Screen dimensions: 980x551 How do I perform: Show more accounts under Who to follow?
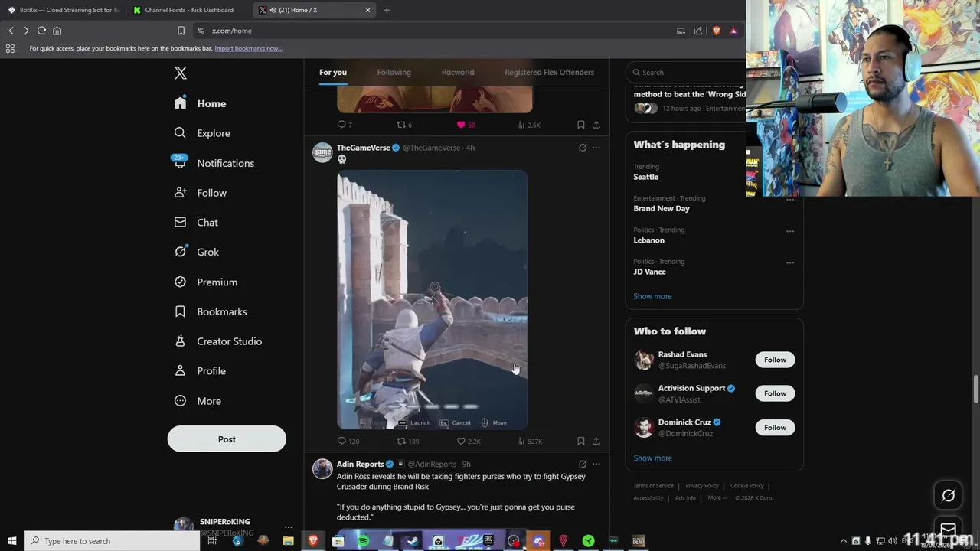[x=652, y=458]
